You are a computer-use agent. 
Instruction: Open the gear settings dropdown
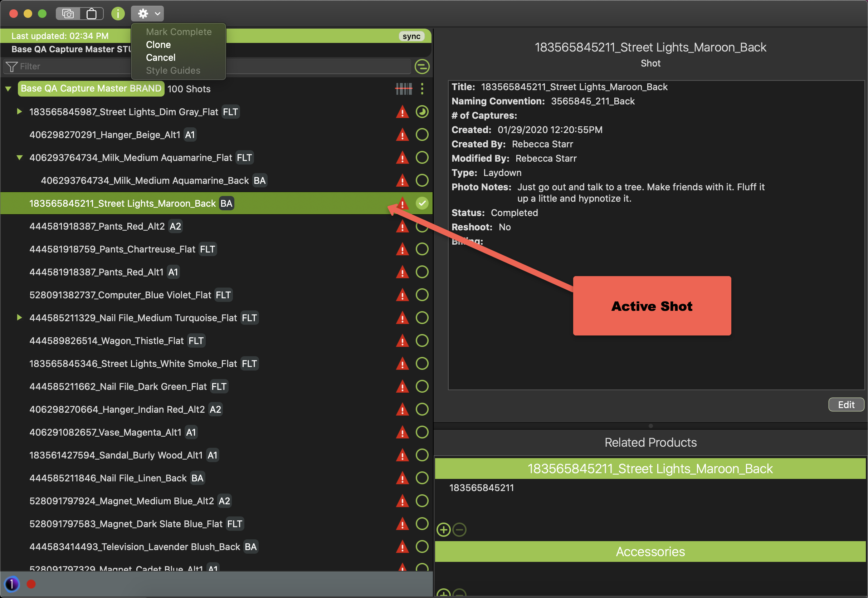coord(147,14)
